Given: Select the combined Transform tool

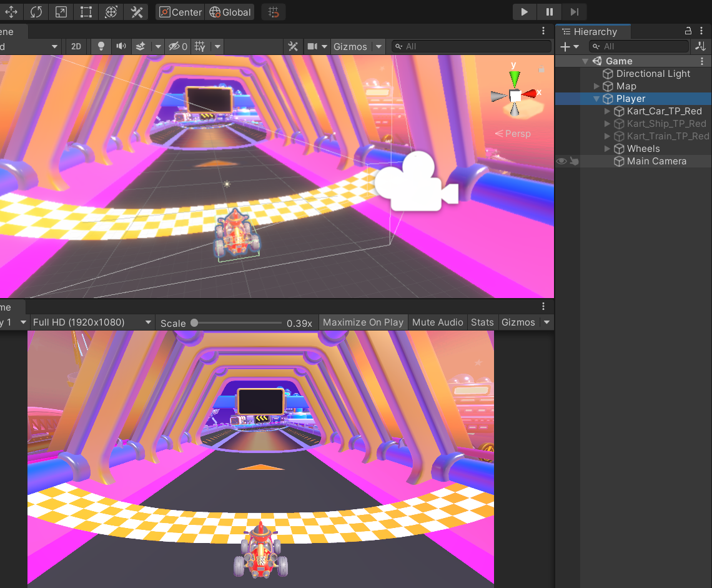Looking at the screenshot, I should click(x=111, y=12).
